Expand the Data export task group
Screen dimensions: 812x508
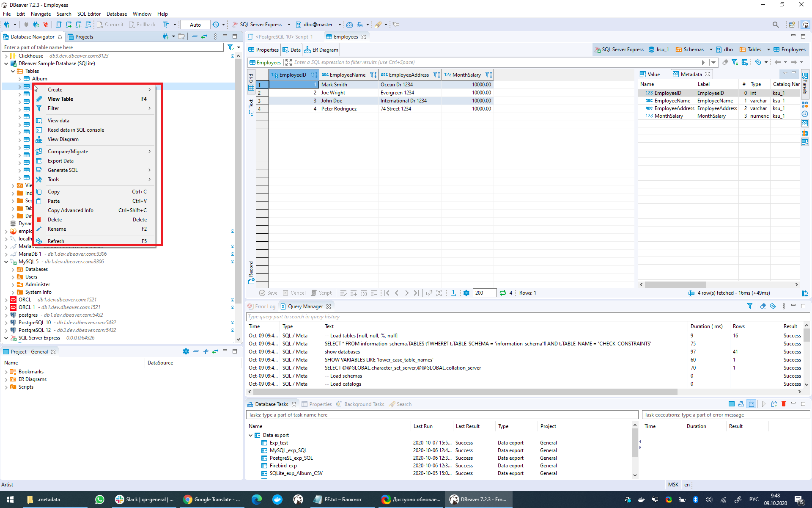pos(250,435)
